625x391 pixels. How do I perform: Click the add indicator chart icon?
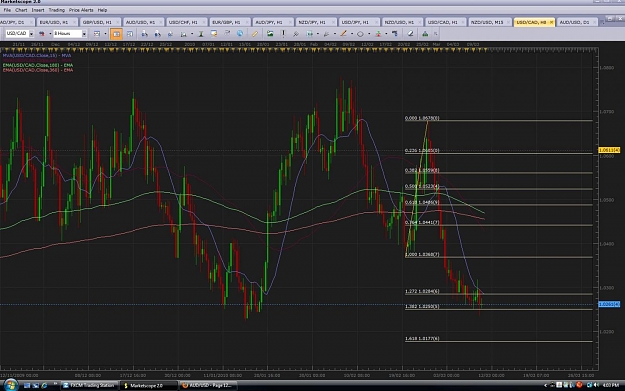click(x=184, y=34)
